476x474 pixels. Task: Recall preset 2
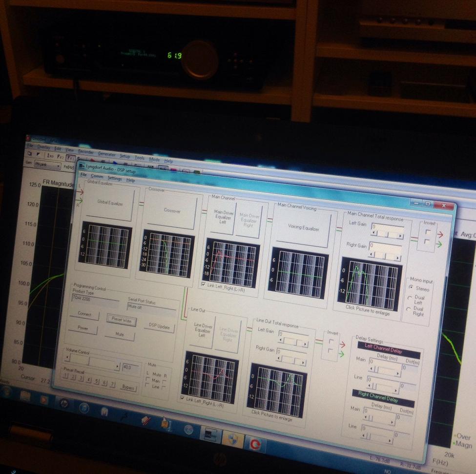coord(73,377)
